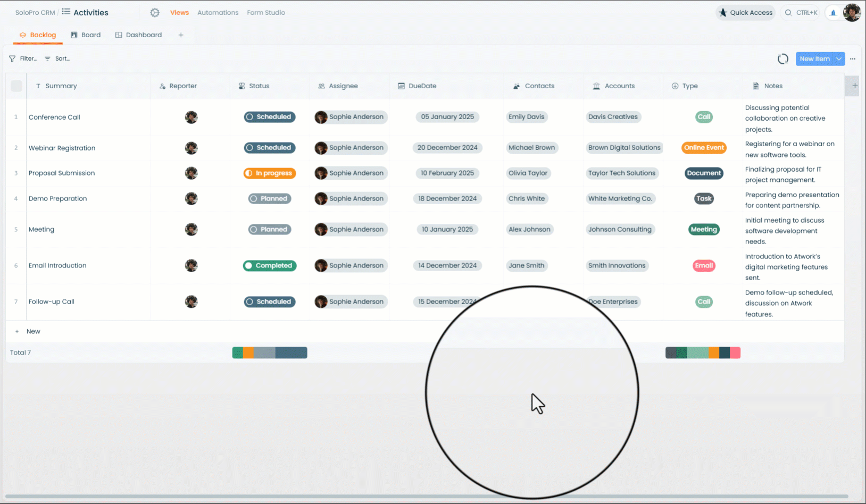Toggle the select-all rows checkbox

coord(16,86)
